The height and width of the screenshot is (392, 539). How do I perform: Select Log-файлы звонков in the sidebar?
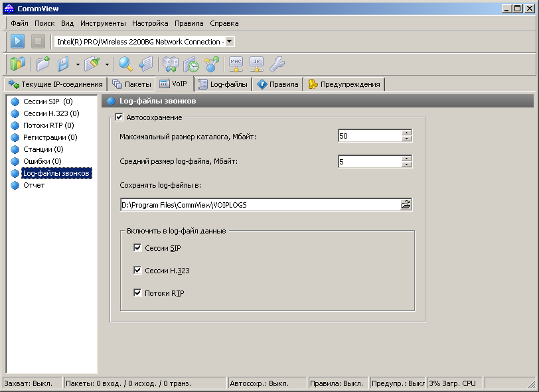pos(56,173)
